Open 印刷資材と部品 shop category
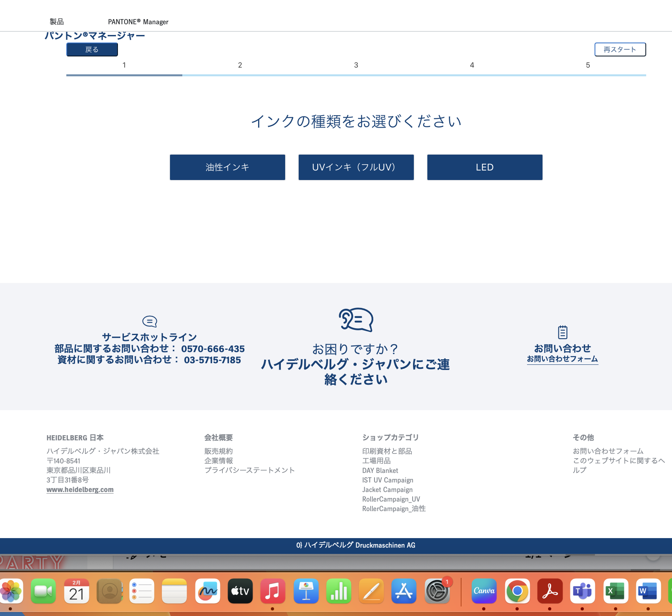Image resolution: width=672 pixels, height=616 pixels. click(387, 451)
